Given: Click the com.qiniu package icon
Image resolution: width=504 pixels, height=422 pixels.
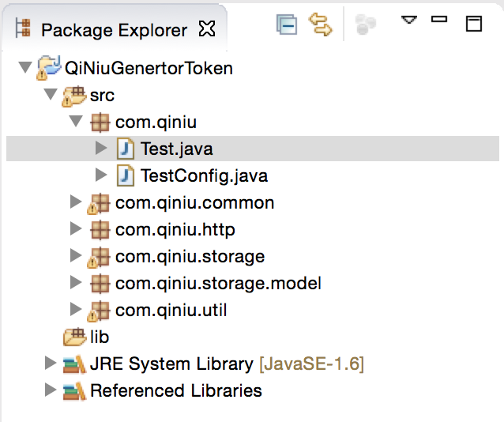Looking at the screenshot, I should [x=100, y=122].
